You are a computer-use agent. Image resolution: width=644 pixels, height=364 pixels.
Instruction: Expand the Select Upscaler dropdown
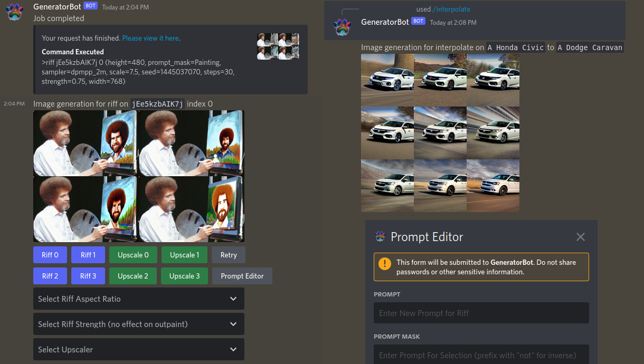coord(138,349)
